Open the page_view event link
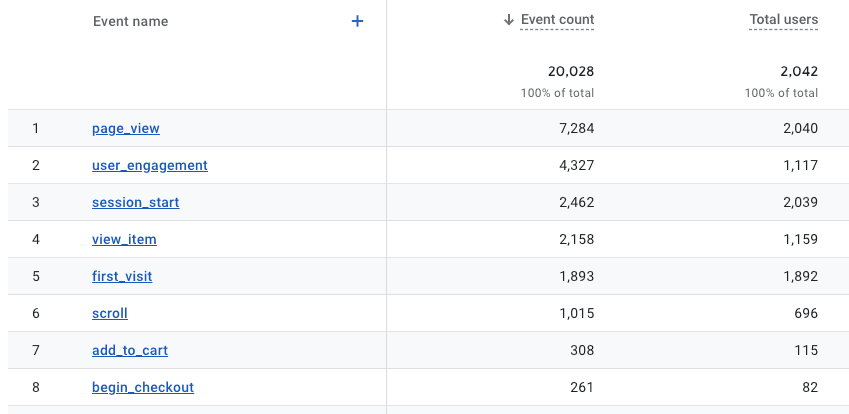Viewport: 849px width, 414px height. [126, 128]
